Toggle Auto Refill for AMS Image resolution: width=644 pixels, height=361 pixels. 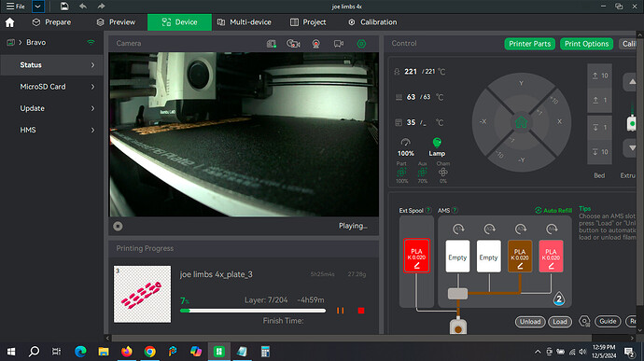pyautogui.click(x=553, y=210)
